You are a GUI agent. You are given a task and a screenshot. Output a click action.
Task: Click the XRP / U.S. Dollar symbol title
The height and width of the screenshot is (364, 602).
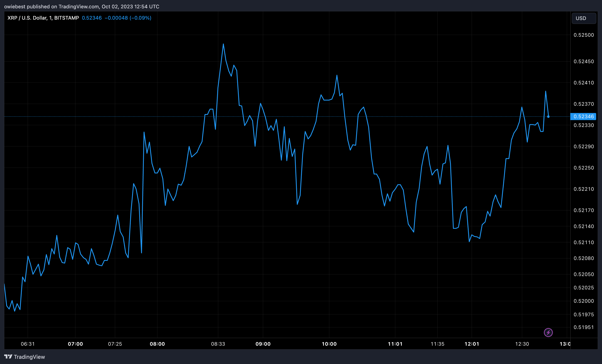coord(43,18)
